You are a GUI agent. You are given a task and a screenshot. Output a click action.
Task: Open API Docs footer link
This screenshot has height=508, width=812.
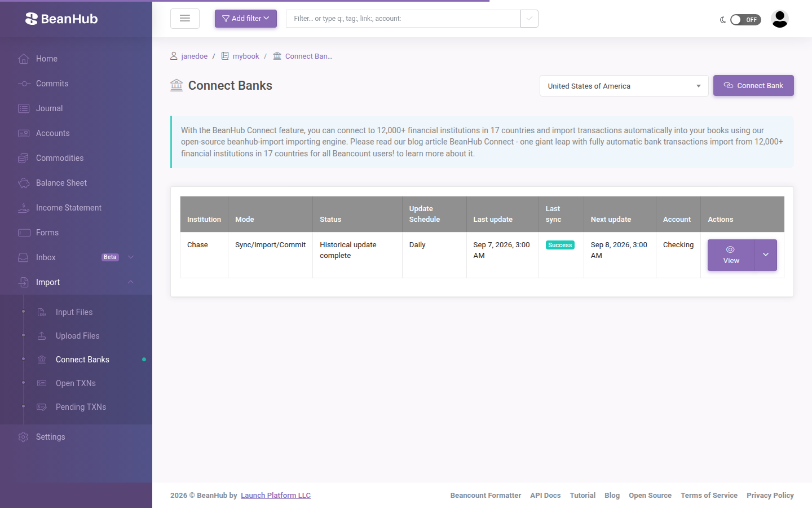click(545, 496)
